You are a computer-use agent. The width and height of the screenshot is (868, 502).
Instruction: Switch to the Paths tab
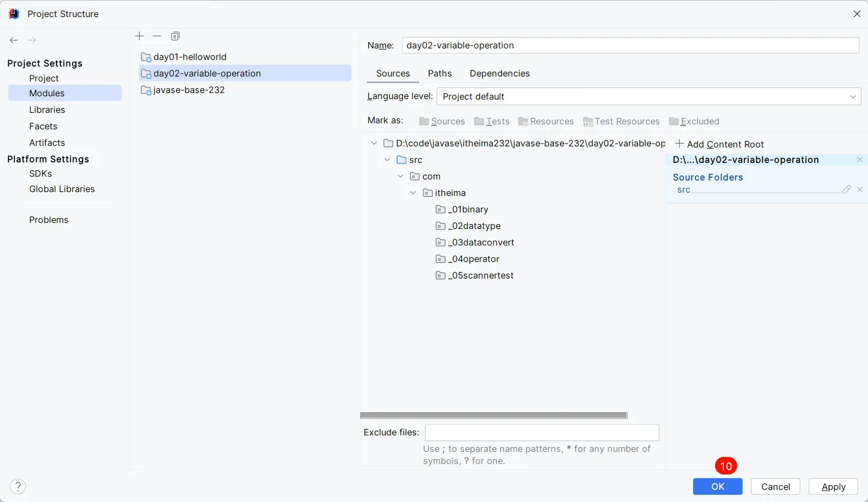pyautogui.click(x=440, y=73)
